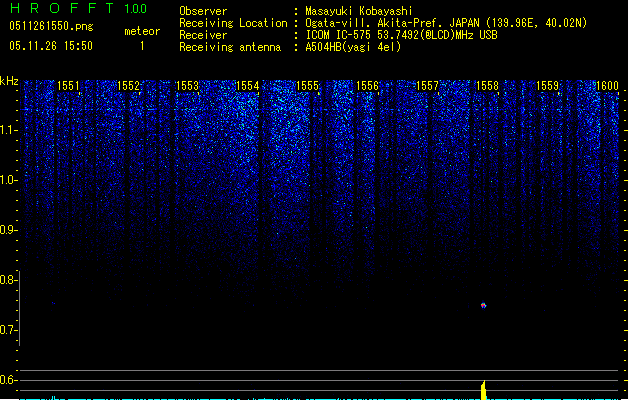Click the HROFFT 1.0.0 title text

78,8
